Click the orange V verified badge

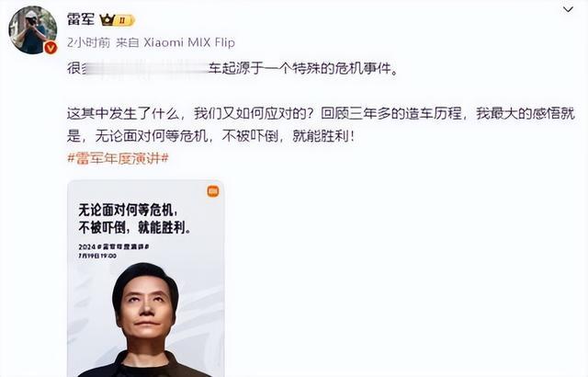[51, 48]
